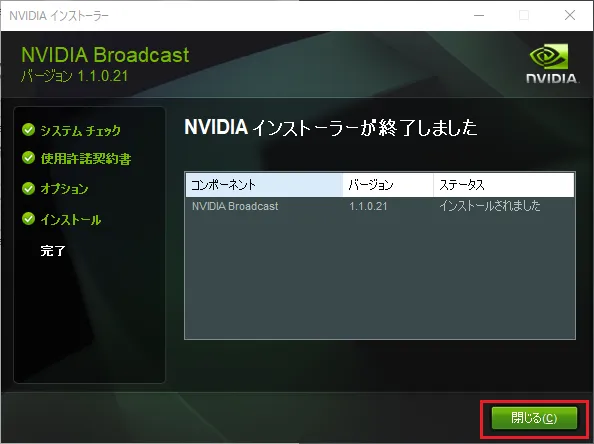Click the green checkmark beside オプション

[x=28, y=188]
